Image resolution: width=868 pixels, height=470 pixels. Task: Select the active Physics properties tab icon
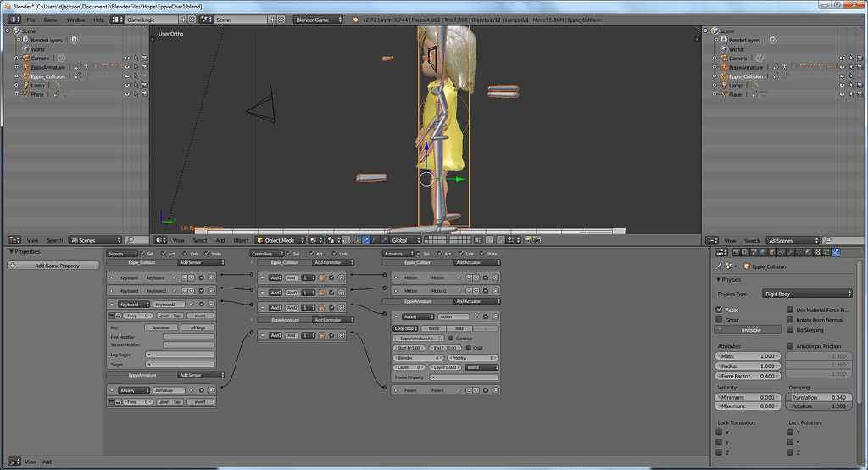(x=835, y=252)
